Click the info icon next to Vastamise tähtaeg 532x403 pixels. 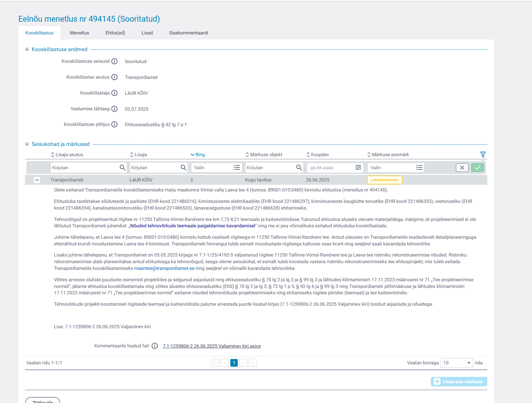pyautogui.click(x=115, y=109)
